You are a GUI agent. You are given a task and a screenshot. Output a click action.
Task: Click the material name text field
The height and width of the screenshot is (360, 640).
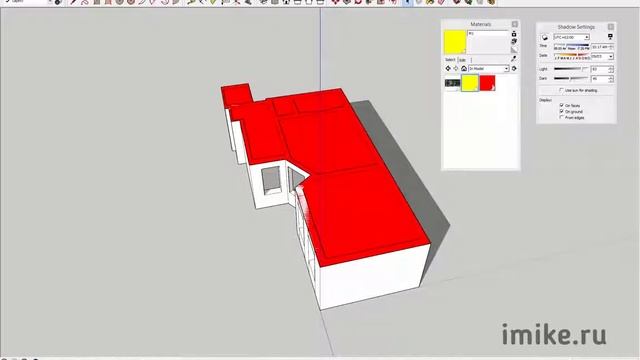pyautogui.click(x=488, y=33)
